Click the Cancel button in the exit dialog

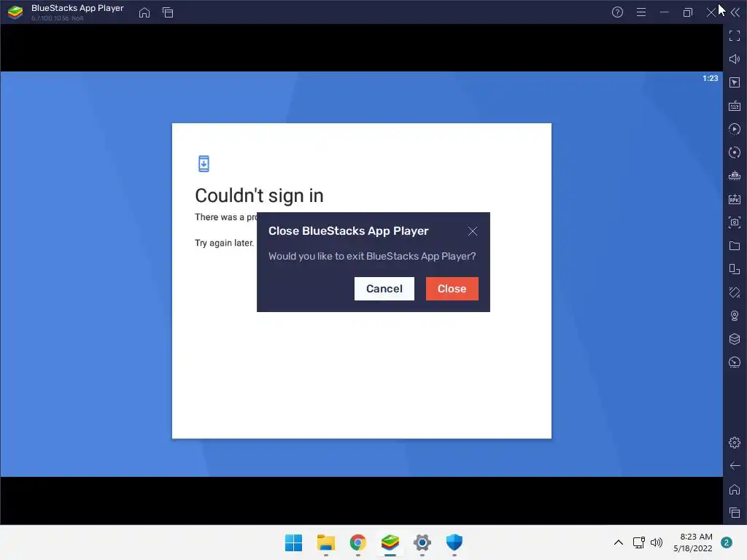click(384, 289)
